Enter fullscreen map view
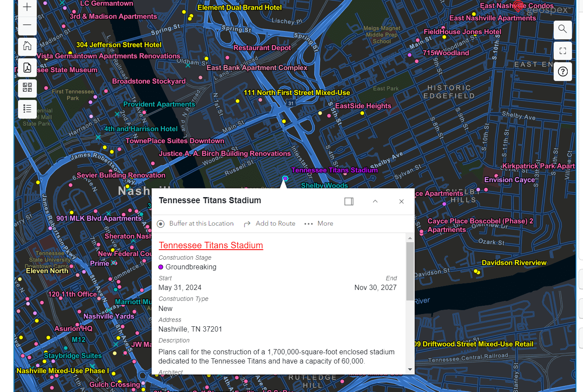Image resolution: width=583 pixels, height=392 pixels. (x=563, y=51)
